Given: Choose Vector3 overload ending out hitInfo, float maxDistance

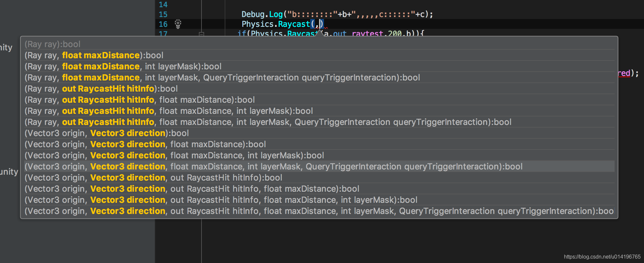Looking at the screenshot, I should 319,189.
